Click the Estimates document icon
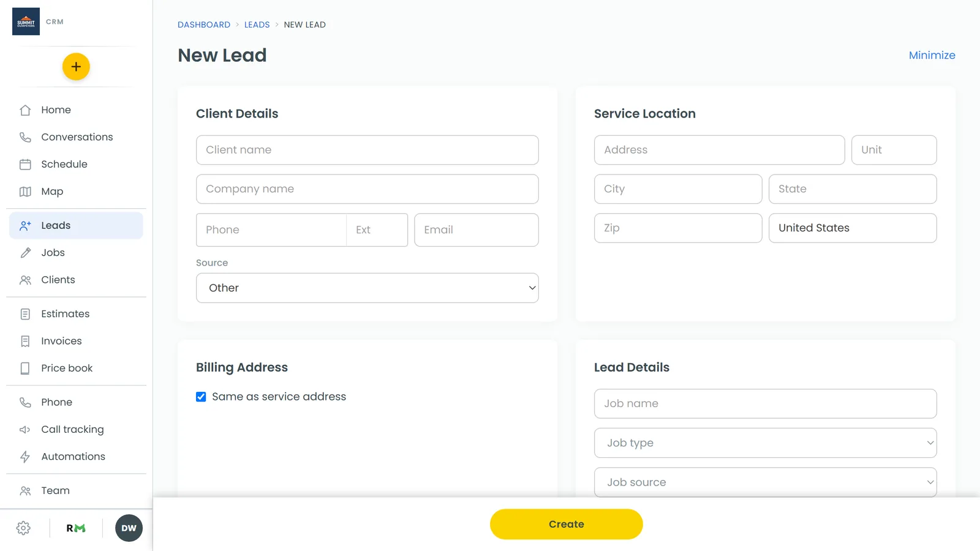Screen dimensions: 980x551 click(x=25, y=314)
